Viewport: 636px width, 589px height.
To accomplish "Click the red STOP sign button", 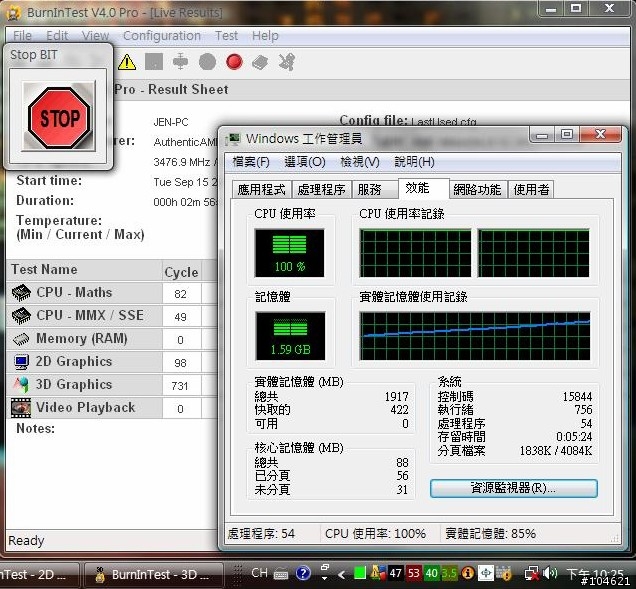I will (x=59, y=117).
